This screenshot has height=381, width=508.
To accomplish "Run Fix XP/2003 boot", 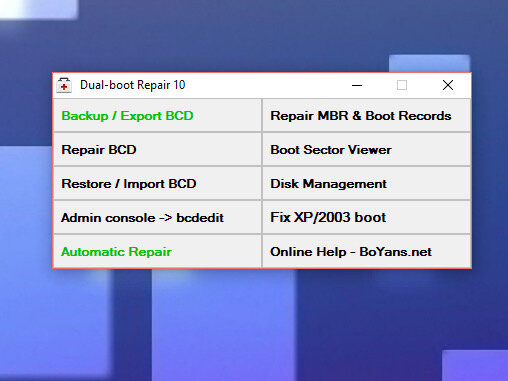I will click(366, 218).
